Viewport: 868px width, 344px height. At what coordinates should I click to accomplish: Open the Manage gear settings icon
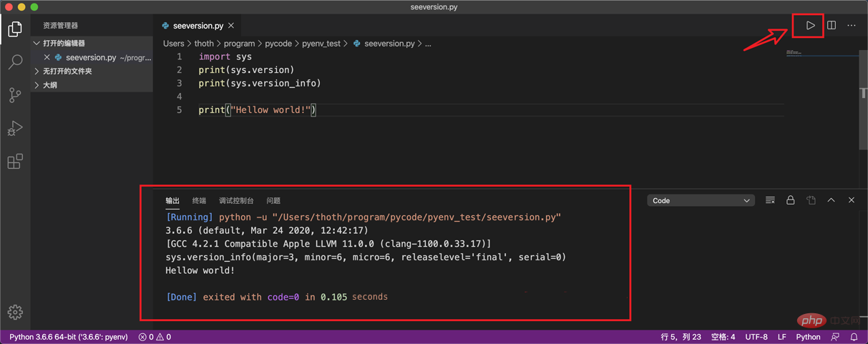click(x=15, y=312)
